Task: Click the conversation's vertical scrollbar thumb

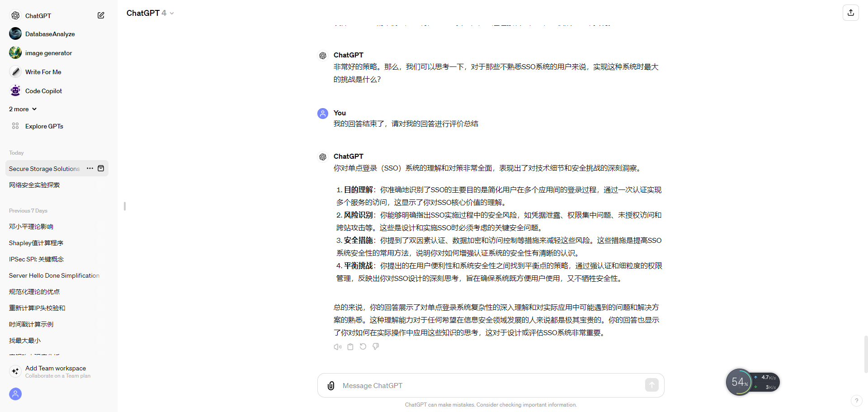Action: [866, 354]
